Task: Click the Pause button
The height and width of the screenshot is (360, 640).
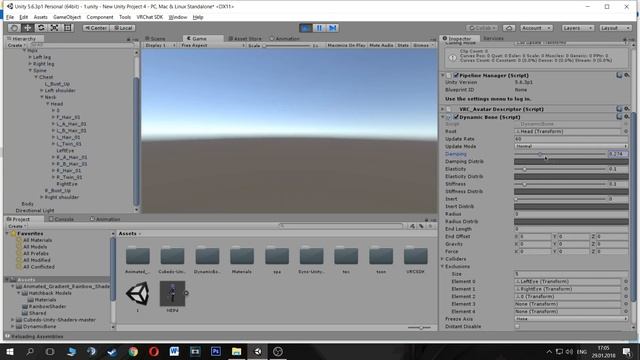Action: point(319,28)
